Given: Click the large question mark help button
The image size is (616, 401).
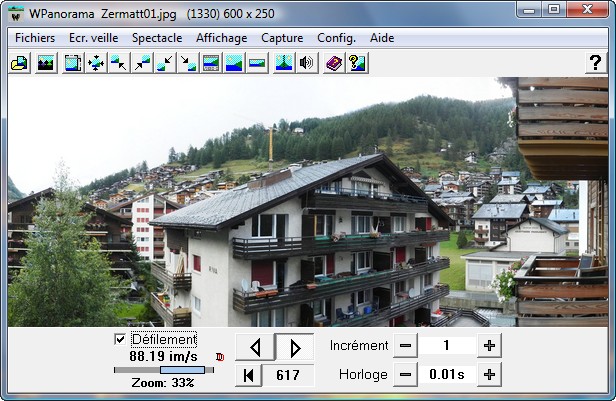Looking at the screenshot, I should pos(596,63).
